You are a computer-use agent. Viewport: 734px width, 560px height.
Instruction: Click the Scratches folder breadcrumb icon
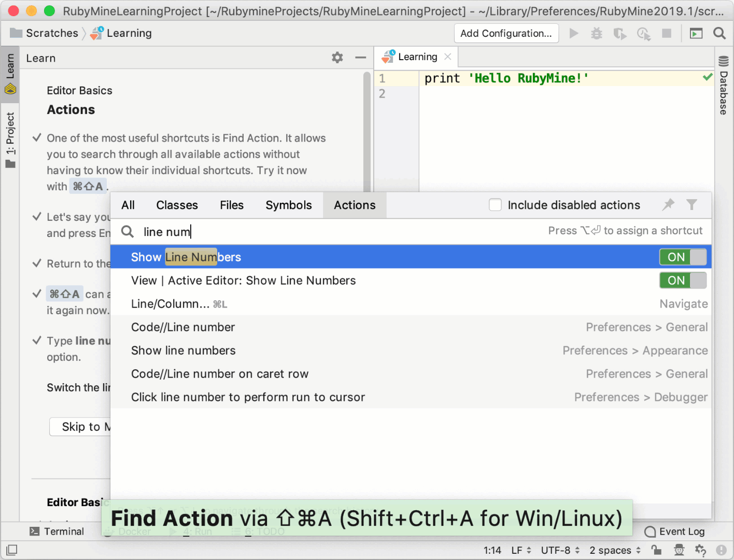16,33
